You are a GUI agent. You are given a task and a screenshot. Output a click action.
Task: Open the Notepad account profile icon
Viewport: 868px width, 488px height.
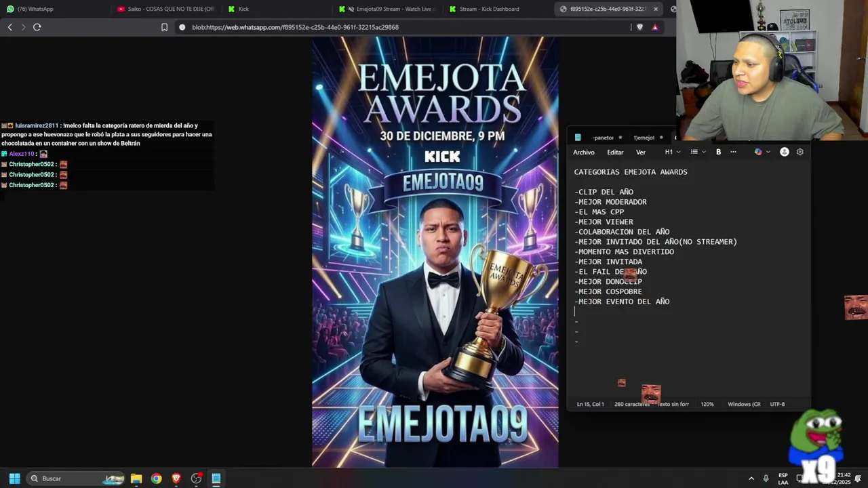click(x=785, y=152)
